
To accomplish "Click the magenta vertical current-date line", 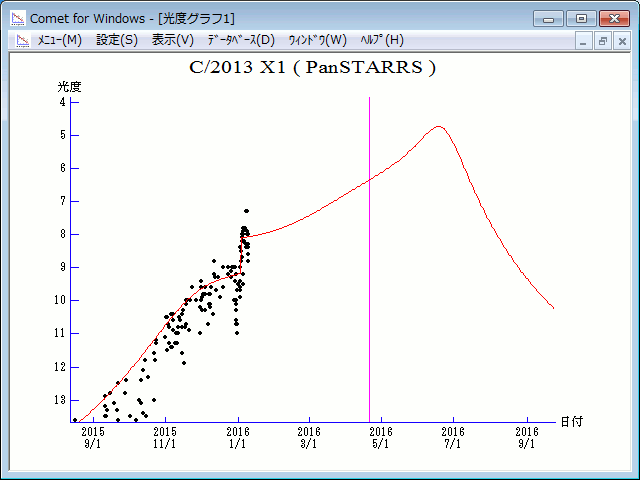I will pos(369,259).
